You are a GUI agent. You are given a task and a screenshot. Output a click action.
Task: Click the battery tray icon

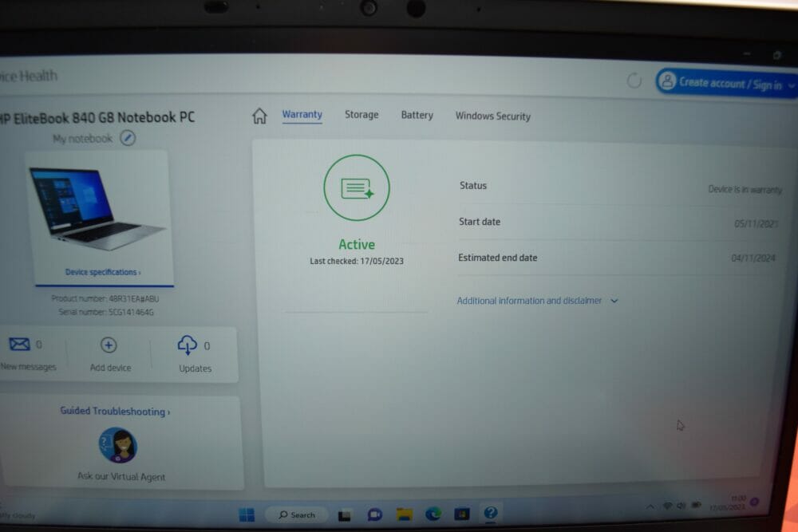tap(697, 505)
